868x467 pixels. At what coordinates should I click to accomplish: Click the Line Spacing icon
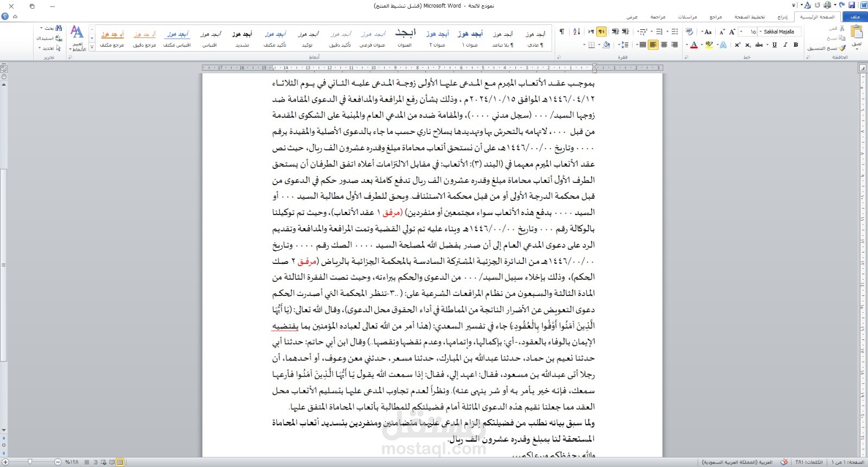click(x=624, y=45)
